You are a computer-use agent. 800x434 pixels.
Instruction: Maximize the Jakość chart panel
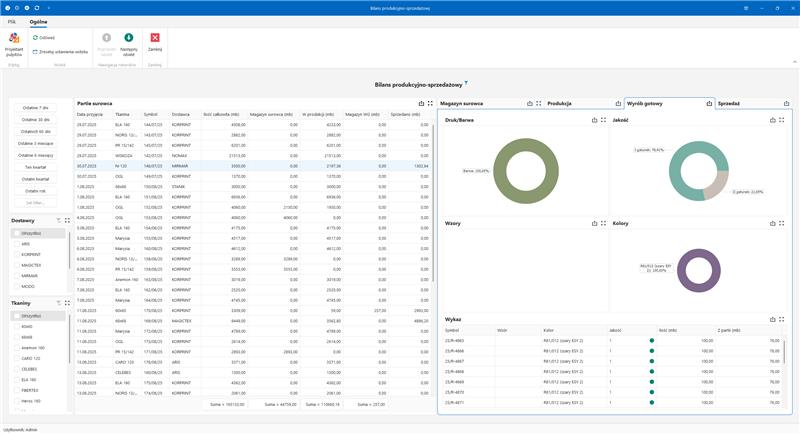(783, 120)
